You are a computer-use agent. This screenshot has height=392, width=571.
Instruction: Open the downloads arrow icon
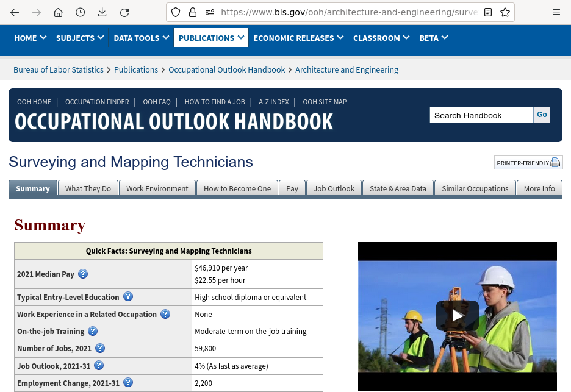point(102,12)
